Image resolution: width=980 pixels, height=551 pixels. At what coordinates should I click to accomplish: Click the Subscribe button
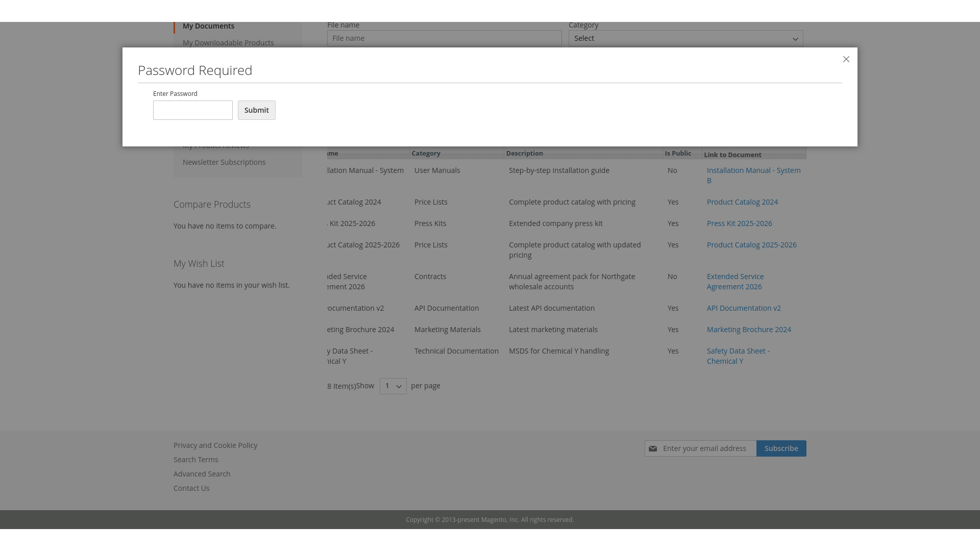tap(781, 448)
